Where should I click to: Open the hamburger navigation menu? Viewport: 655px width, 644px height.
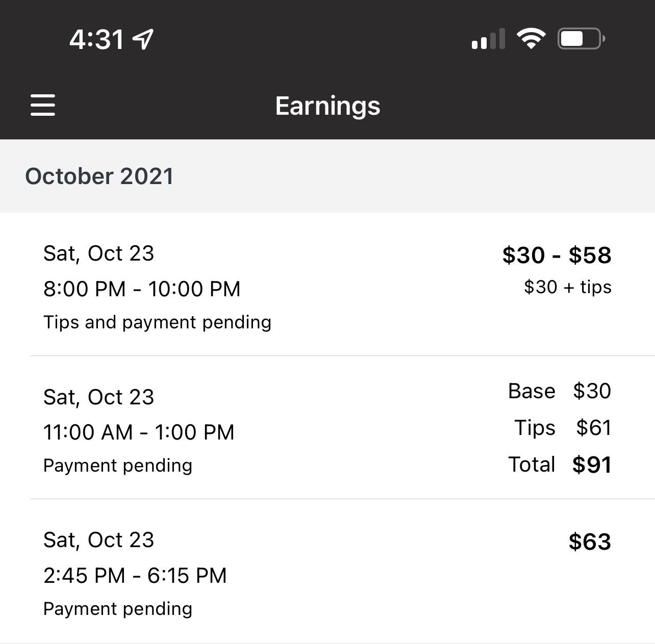pyautogui.click(x=43, y=106)
